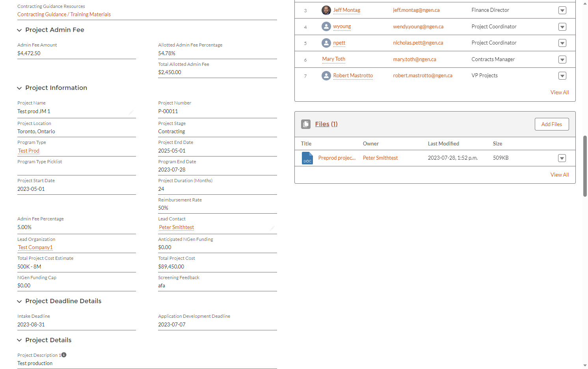The height and width of the screenshot is (369, 588).
Task: Email jeff.montag@ngen.ca
Action: (416, 10)
